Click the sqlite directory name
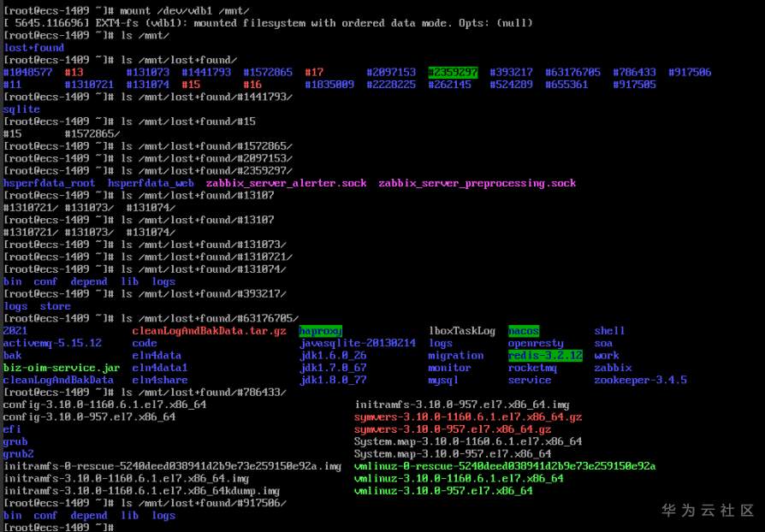Image resolution: width=765 pixels, height=532 pixels. pyautogui.click(x=21, y=109)
